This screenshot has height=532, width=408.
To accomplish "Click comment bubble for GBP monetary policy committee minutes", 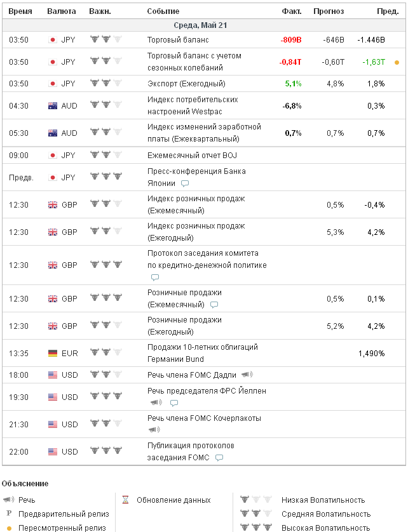I will 155,277.
